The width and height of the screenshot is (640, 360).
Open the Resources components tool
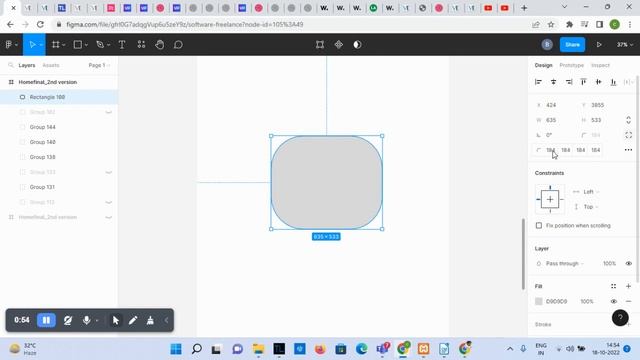(141, 44)
